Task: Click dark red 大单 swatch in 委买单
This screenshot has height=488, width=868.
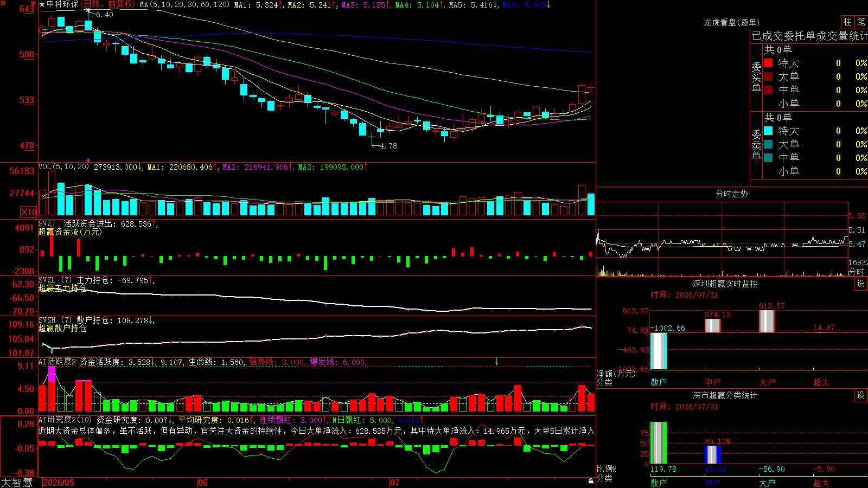Action: (x=768, y=76)
